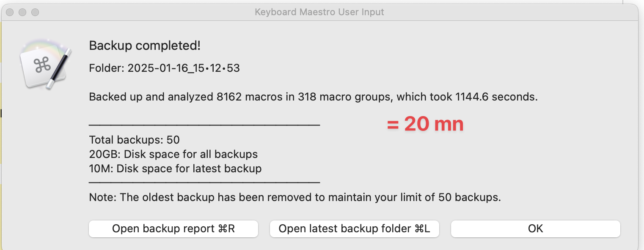Open latest backup folder
644x250 pixels.
(355, 229)
